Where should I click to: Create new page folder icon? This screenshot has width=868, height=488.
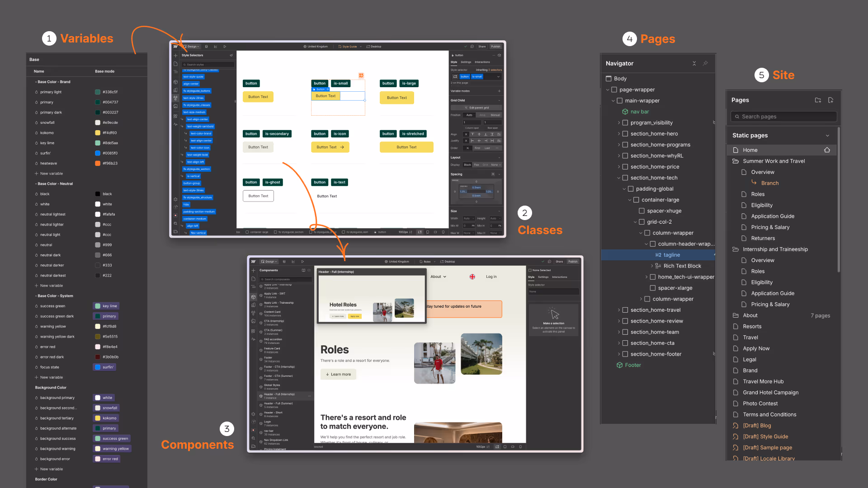(818, 100)
